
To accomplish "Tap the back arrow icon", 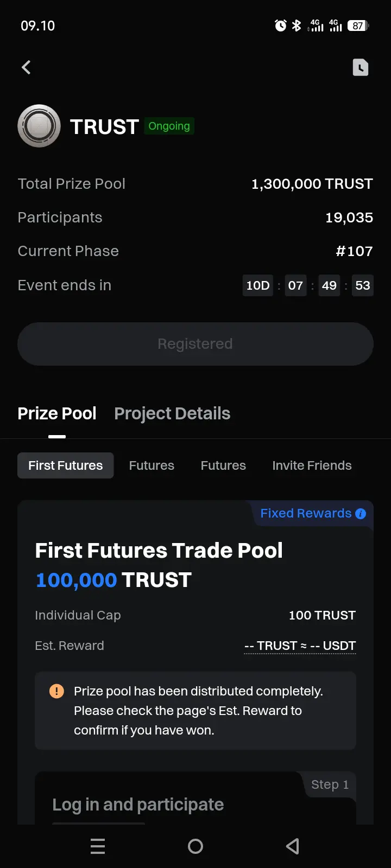I will click(26, 67).
